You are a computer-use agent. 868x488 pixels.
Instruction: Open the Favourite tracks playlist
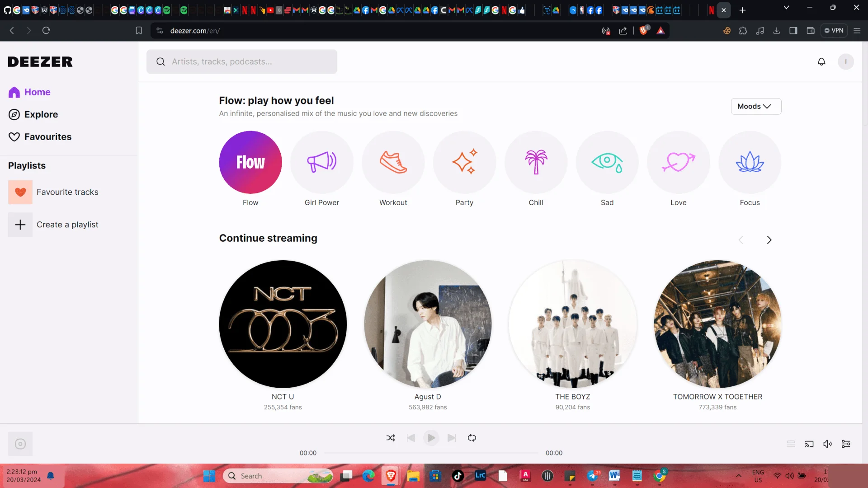53,192
